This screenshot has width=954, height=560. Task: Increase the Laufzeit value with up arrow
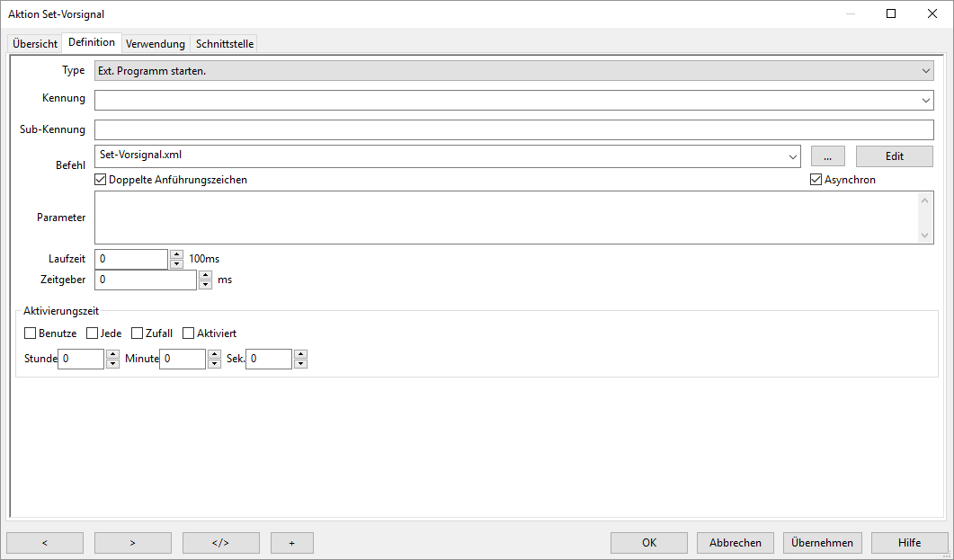(x=176, y=254)
